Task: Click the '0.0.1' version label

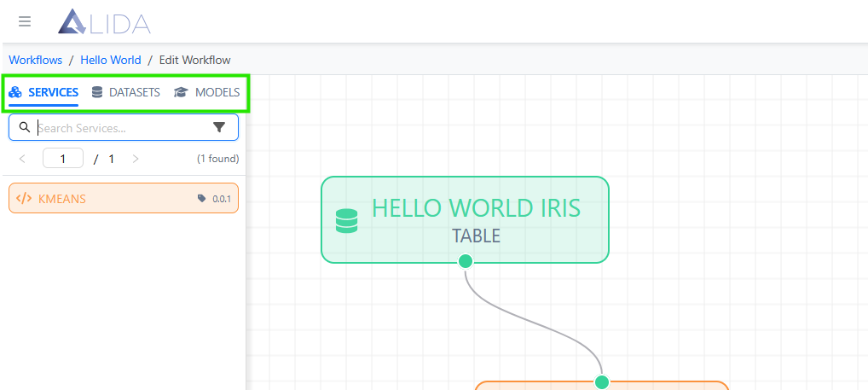Action: click(x=222, y=199)
